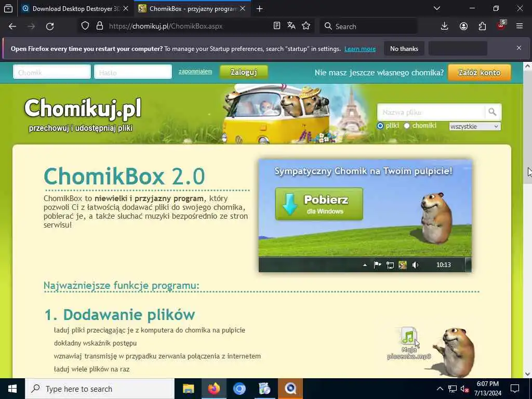Click the ChomikBox 2.0 heading
Image resolution: width=532 pixels, height=399 pixels.
[125, 176]
